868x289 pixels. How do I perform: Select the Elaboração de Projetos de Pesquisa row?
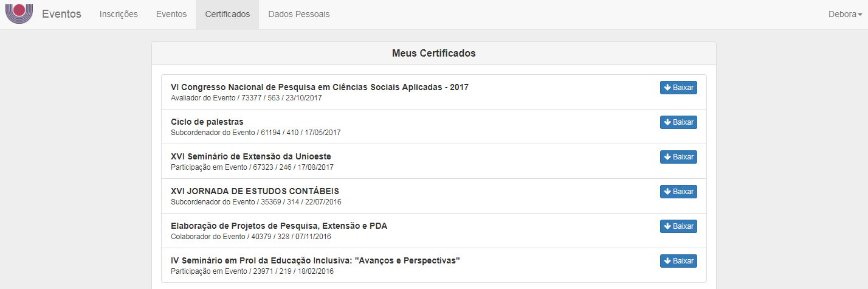pyautogui.click(x=434, y=231)
